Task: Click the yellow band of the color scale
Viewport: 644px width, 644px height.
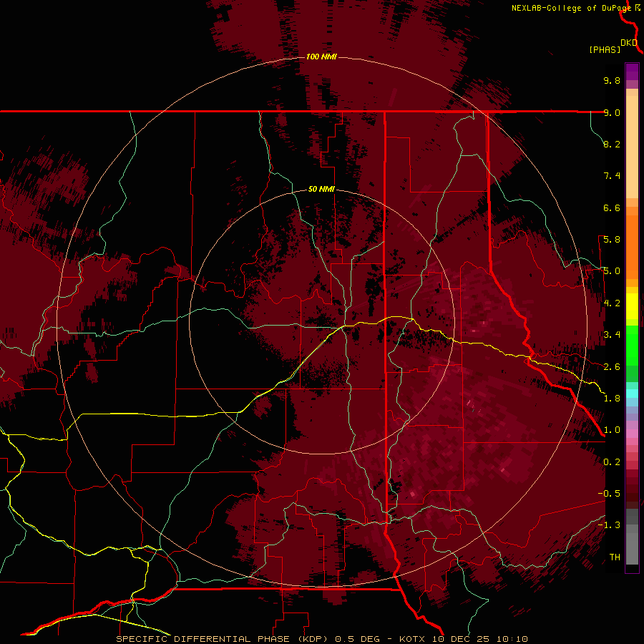Action: pyautogui.click(x=632, y=306)
